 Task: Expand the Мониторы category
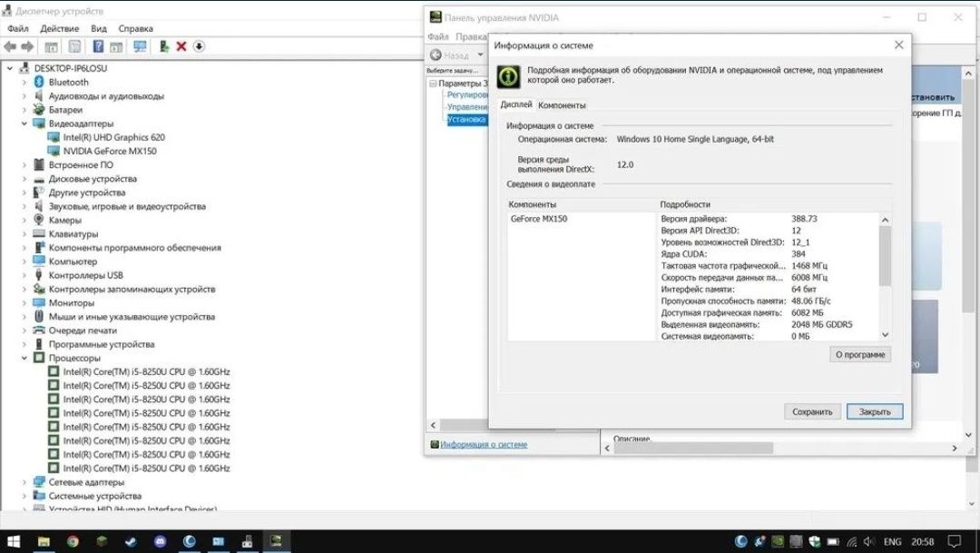point(24,302)
